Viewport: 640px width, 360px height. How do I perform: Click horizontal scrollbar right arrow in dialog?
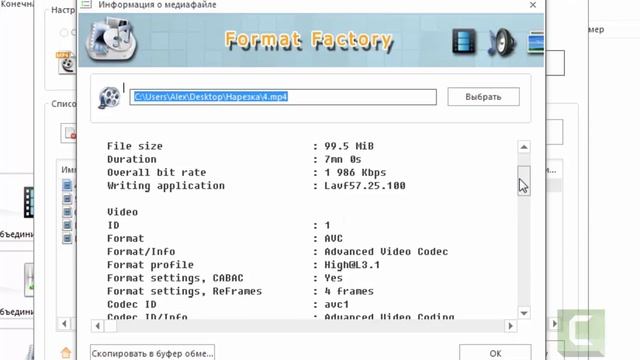(510, 326)
